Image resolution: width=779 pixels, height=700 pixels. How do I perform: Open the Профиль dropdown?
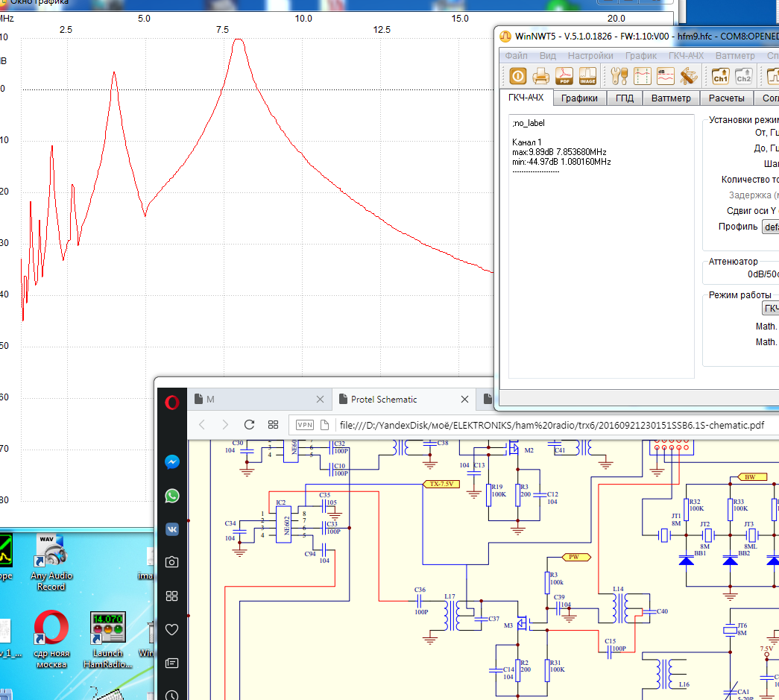pyautogui.click(x=771, y=227)
